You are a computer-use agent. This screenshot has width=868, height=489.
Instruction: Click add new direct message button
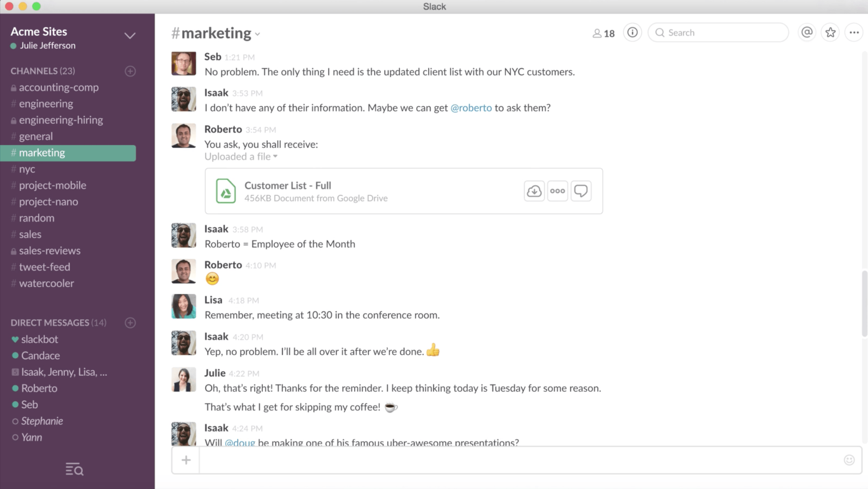pos(130,323)
